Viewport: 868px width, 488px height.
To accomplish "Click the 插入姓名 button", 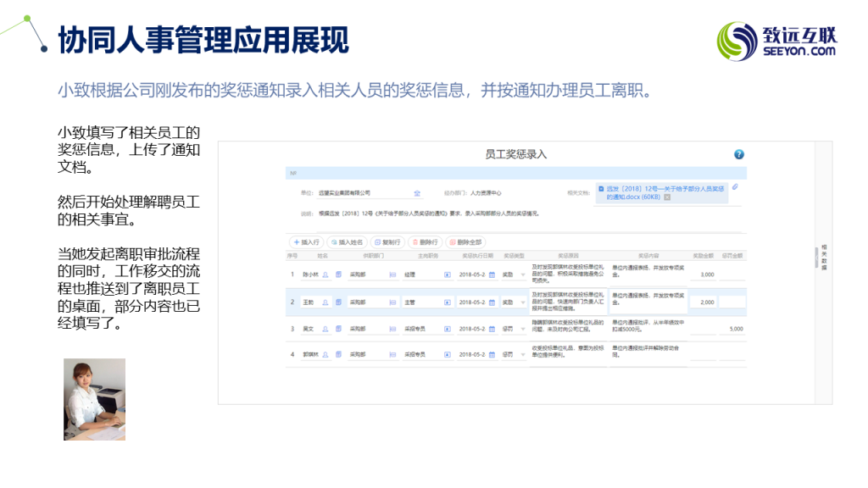I will [x=347, y=241].
